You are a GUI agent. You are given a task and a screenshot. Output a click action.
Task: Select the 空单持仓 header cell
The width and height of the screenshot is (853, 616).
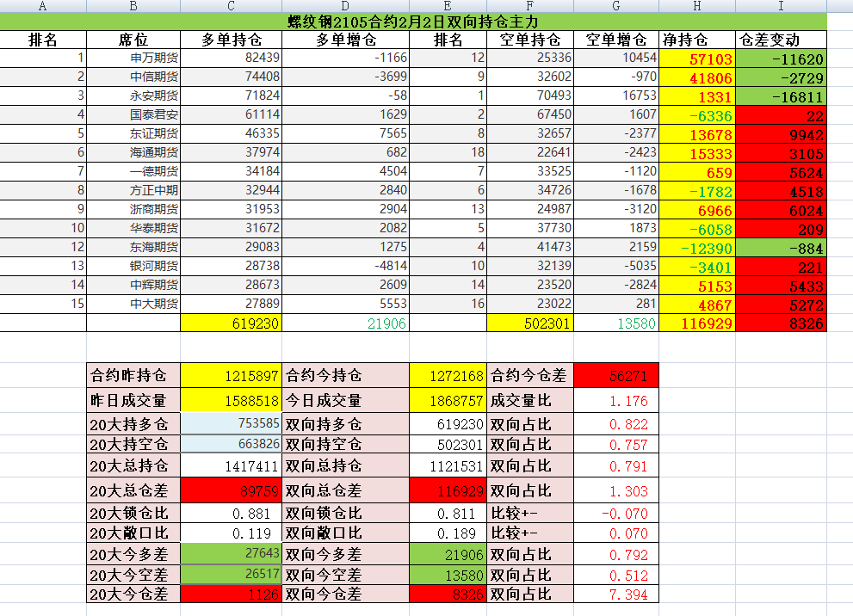[x=530, y=40]
